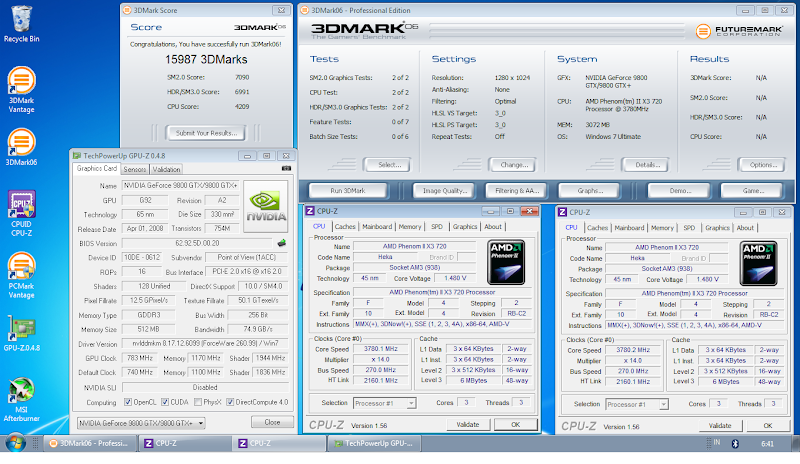Image resolution: width=800 pixels, height=464 pixels.
Task: Click Validate in the left CPU-Z window
Action: click(468, 425)
